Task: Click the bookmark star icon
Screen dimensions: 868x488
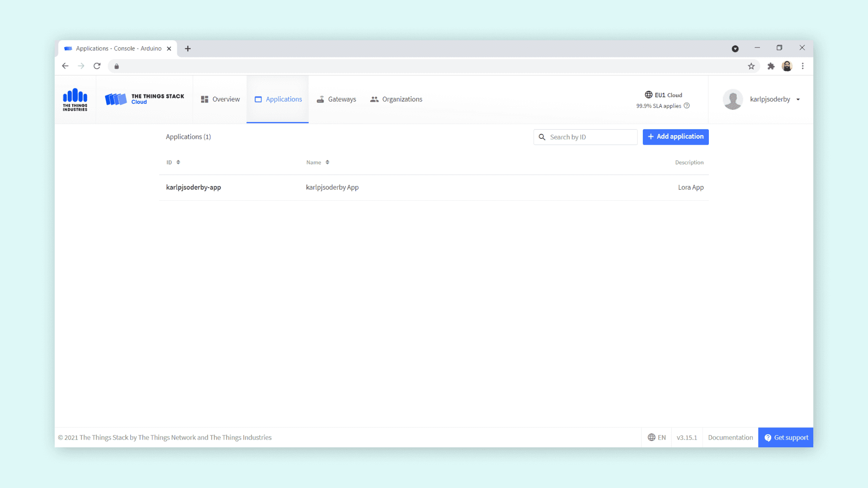Action: 751,66
